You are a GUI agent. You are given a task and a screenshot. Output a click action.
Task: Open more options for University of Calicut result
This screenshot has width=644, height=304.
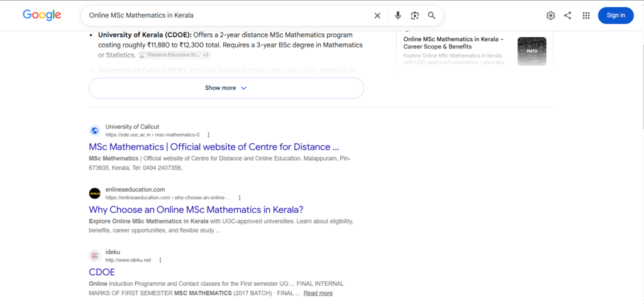209,134
